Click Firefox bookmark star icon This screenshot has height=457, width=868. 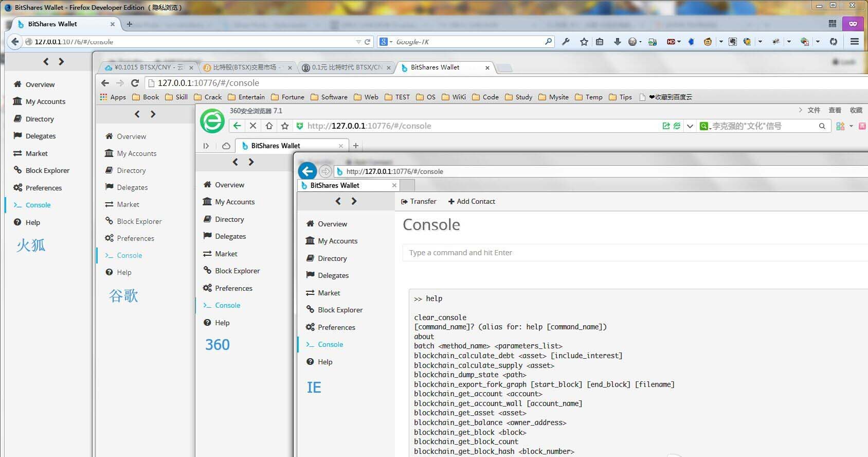click(584, 42)
